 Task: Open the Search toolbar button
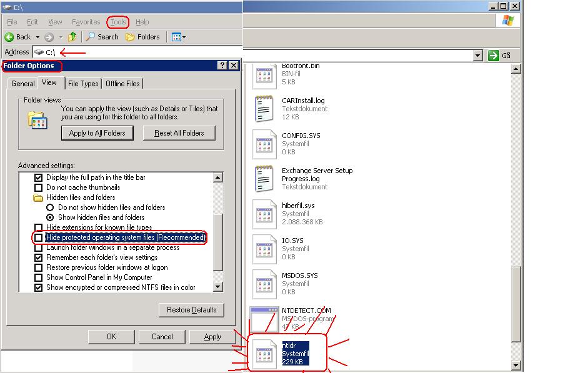[x=102, y=37]
